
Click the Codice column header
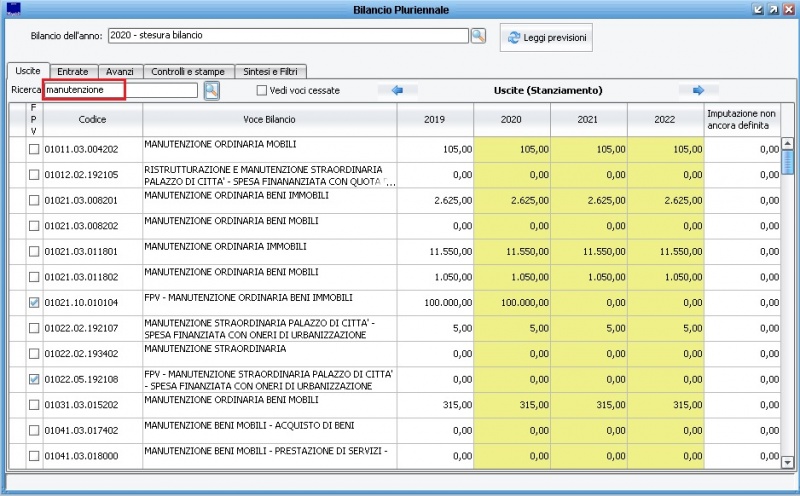[x=92, y=120]
